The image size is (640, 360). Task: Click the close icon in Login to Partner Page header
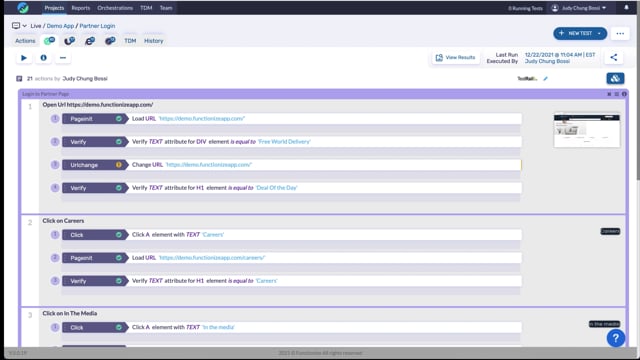pyautogui.click(x=609, y=94)
